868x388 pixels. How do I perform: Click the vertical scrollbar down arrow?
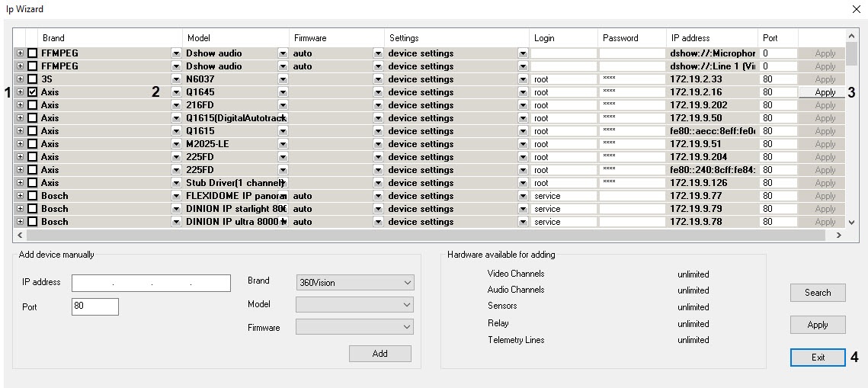851,222
